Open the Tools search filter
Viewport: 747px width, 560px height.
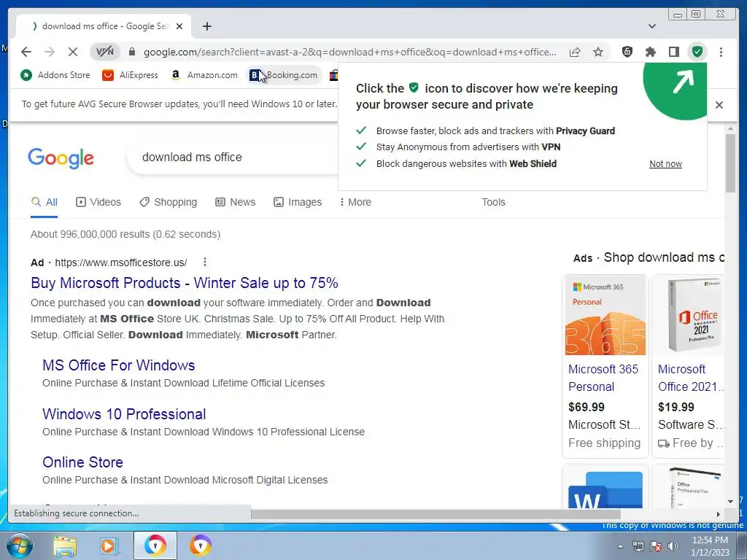(x=493, y=202)
